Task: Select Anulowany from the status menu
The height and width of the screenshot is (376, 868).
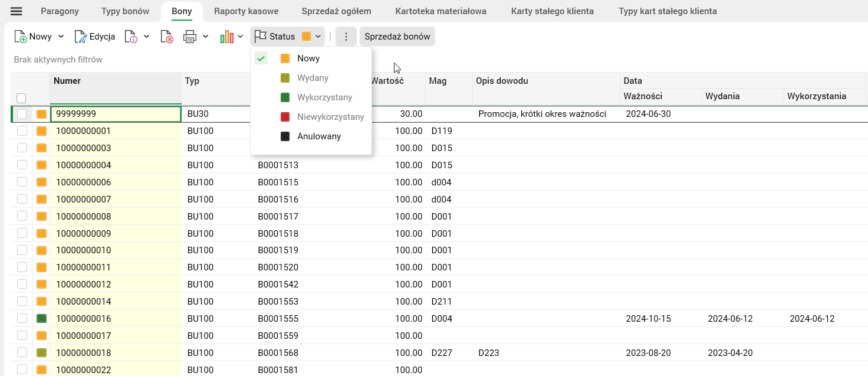Action: point(318,136)
